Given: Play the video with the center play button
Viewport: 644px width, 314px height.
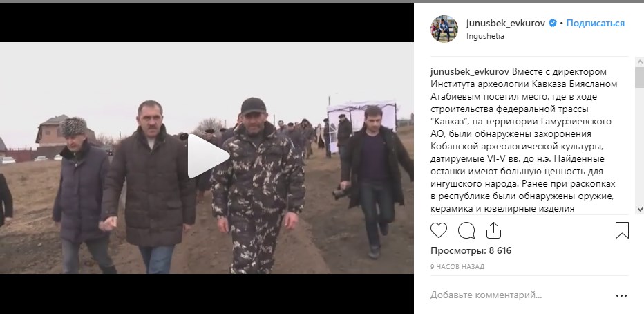Looking at the screenshot, I should pyautogui.click(x=207, y=156).
